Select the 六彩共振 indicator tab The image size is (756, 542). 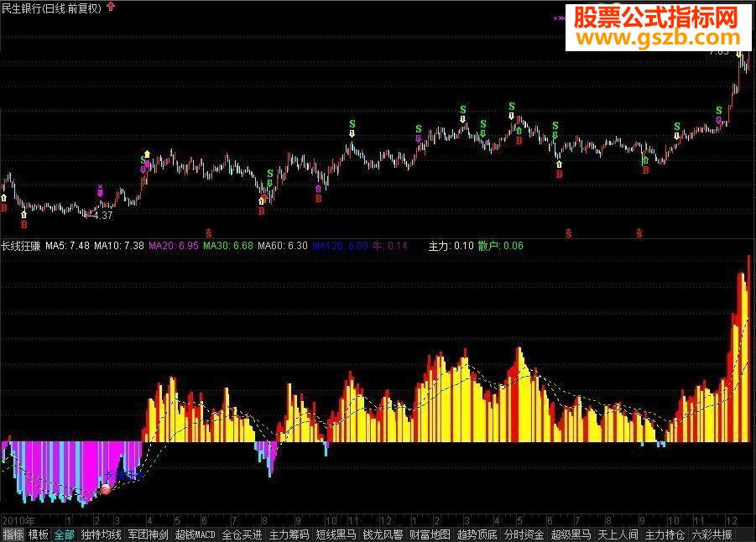click(712, 534)
